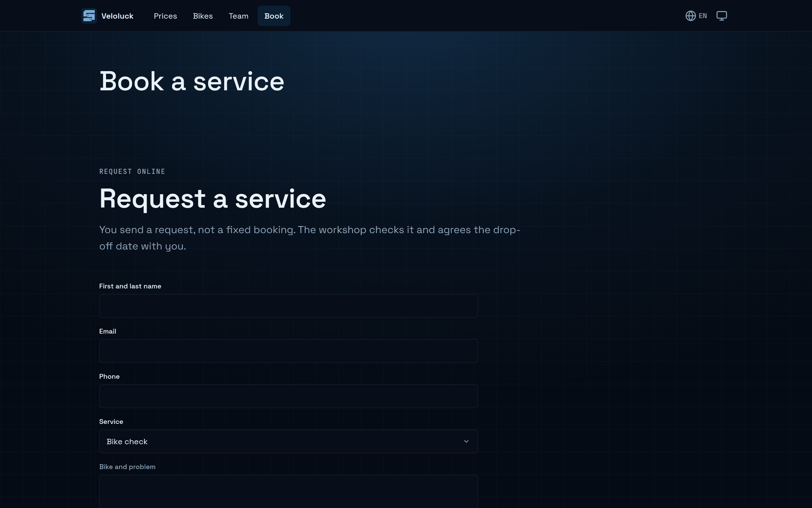
Task: Open the Team page
Action: click(x=238, y=16)
